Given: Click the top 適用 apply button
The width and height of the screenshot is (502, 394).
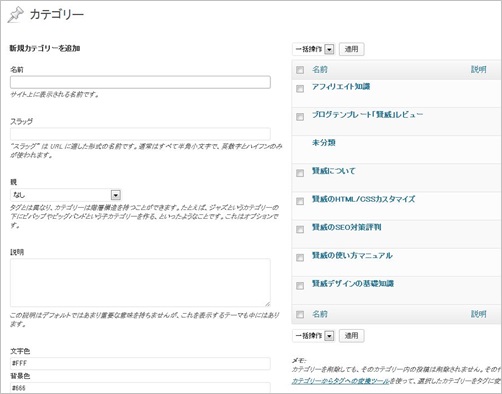Looking at the screenshot, I should pyautogui.click(x=352, y=49).
